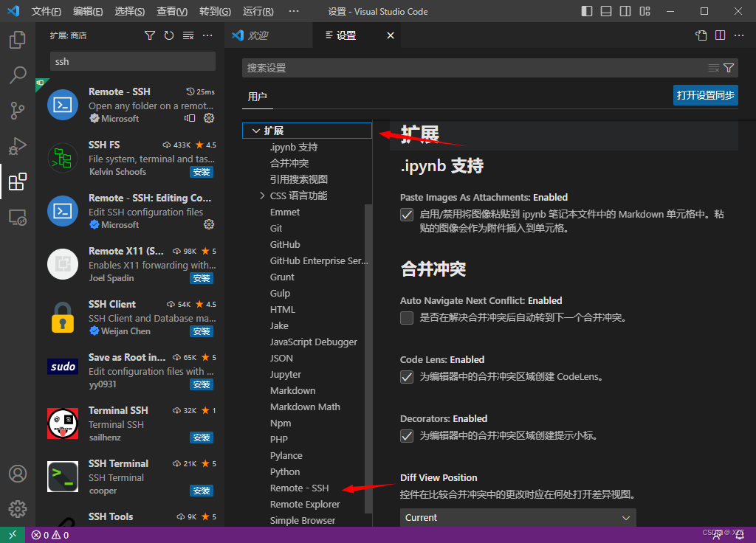Open the 转到(G) menu

[215, 11]
